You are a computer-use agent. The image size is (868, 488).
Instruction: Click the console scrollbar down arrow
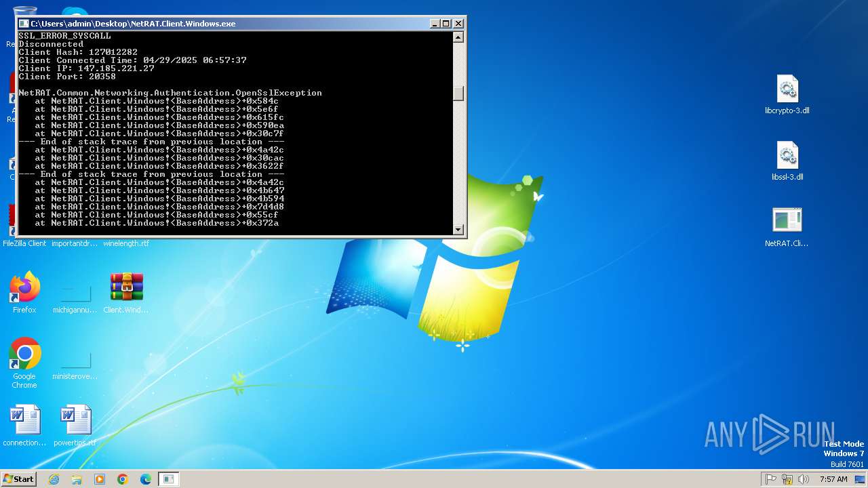458,229
